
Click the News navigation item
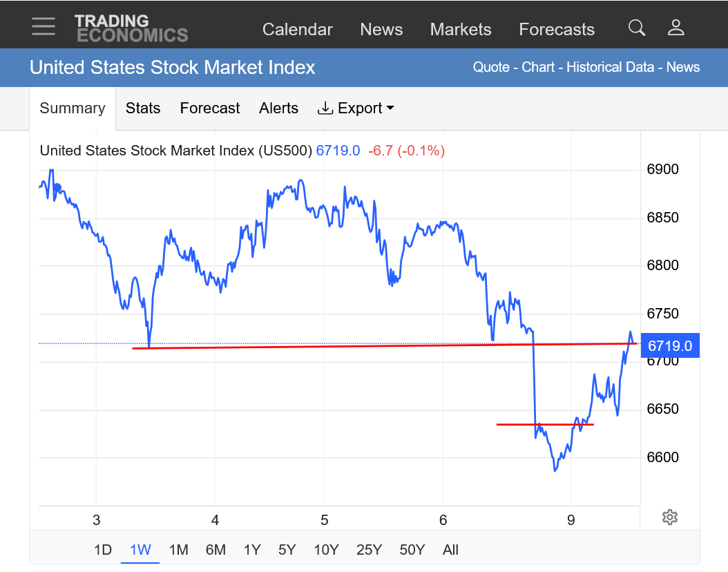click(x=381, y=30)
